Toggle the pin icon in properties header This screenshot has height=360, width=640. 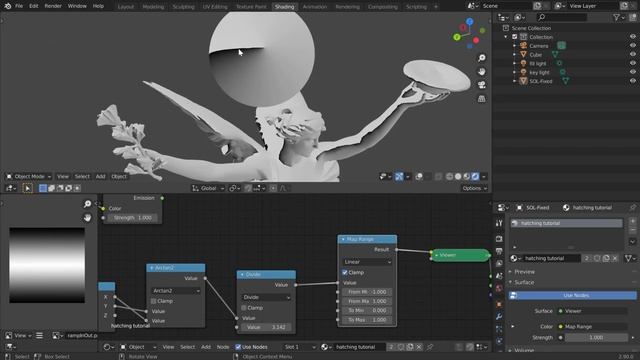point(633,207)
